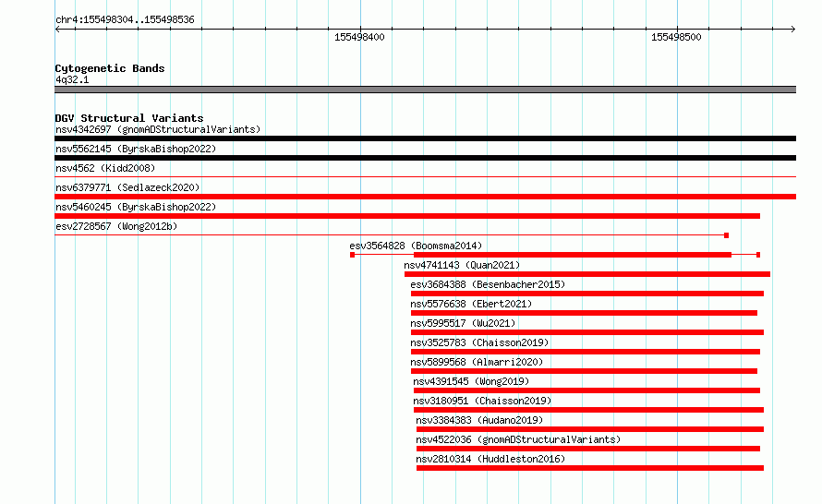822x504 pixels.
Task: Click the nsv5995517 (Wu2021) label
Action: click(x=463, y=323)
